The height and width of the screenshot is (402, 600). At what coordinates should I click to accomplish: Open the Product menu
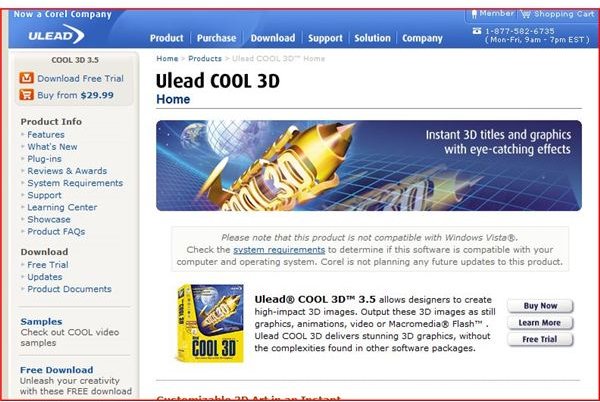(166, 38)
